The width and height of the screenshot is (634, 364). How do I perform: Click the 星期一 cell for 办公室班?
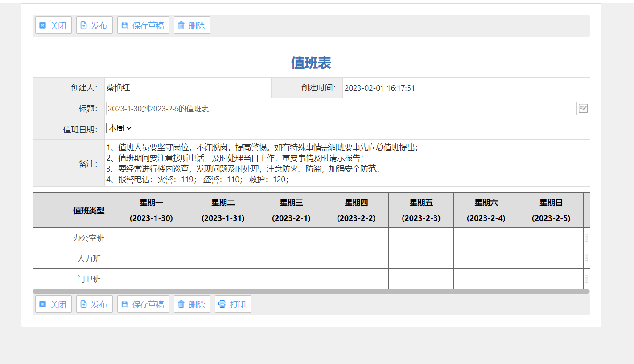click(151, 237)
